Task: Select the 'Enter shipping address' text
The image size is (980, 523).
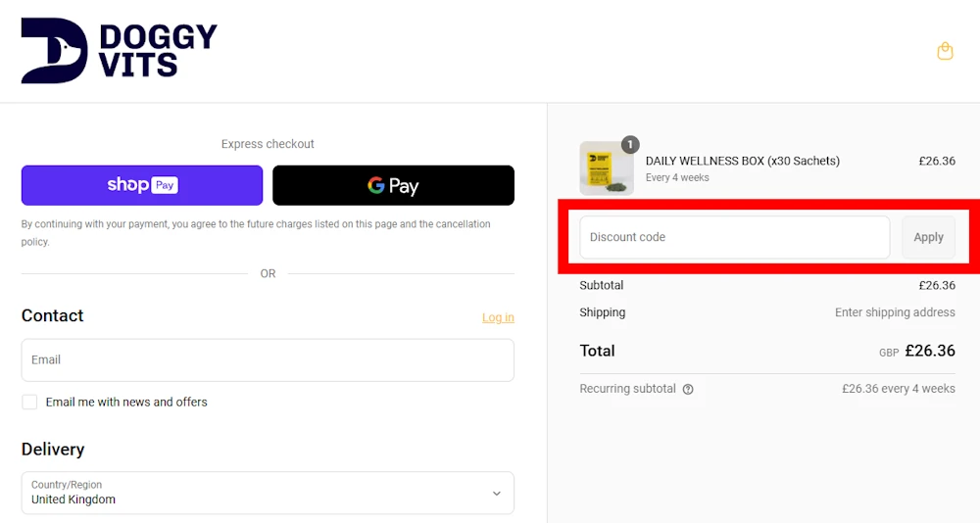Action: 895,312
